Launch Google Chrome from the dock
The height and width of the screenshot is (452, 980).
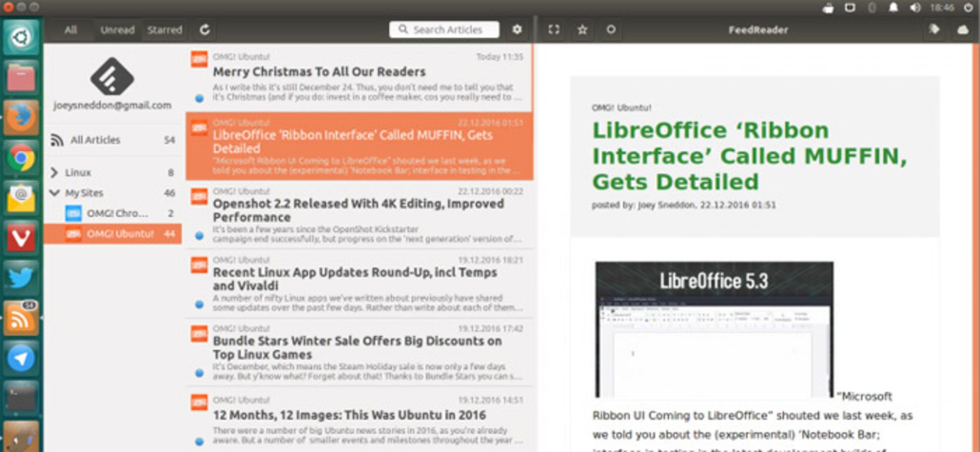(20, 158)
